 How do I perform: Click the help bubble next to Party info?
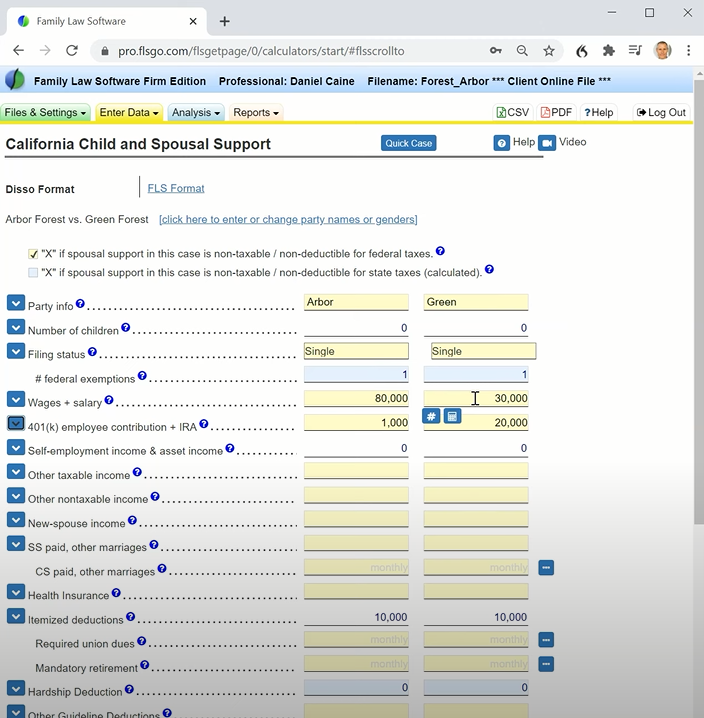tap(81, 304)
